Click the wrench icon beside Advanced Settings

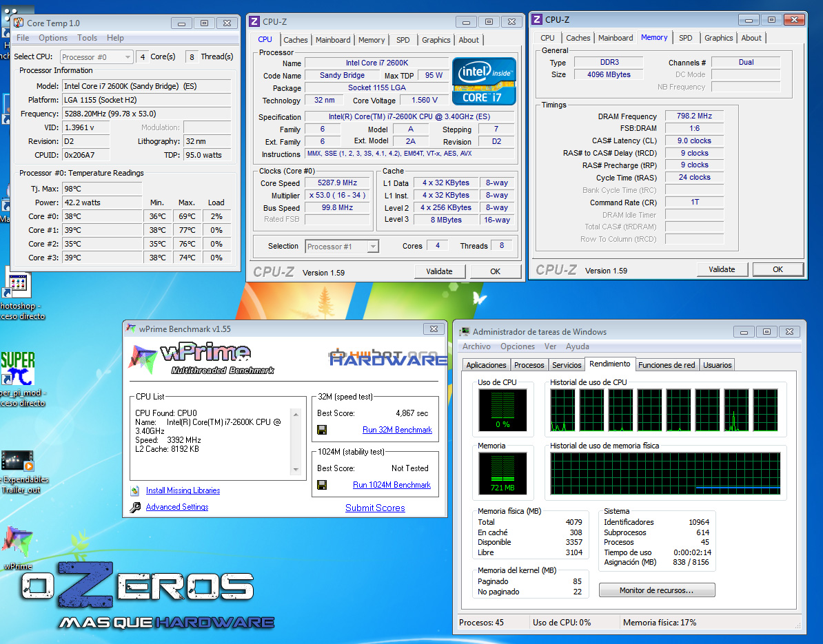[135, 507]
